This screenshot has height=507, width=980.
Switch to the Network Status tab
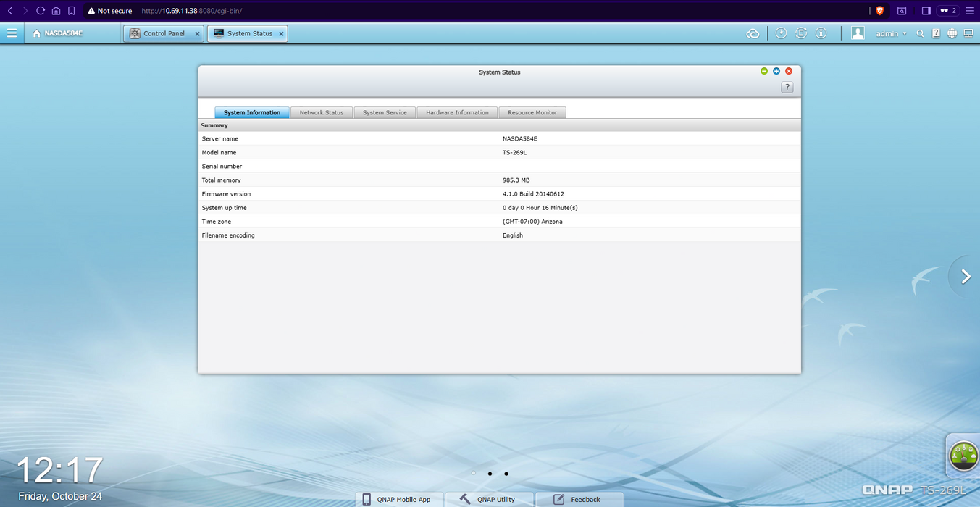[x=322, y=112]
